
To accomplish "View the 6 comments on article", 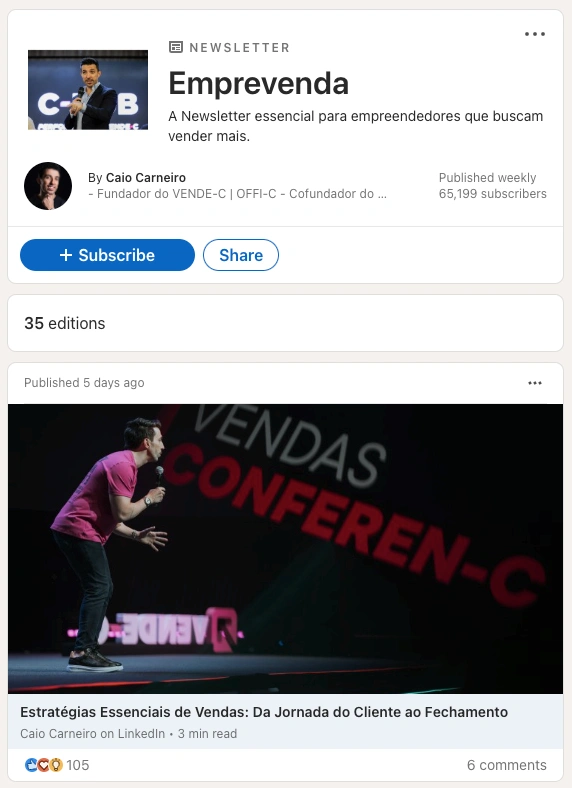I will tap(506, 765).
